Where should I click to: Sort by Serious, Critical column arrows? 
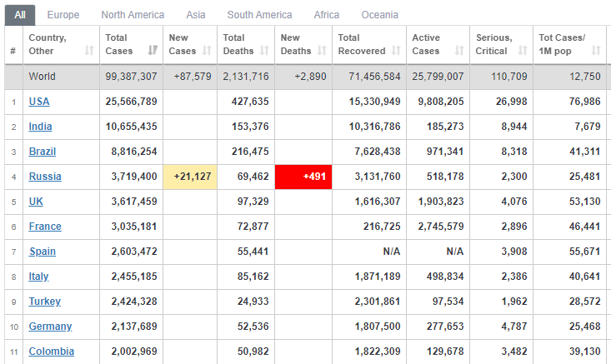(x=523, y=51)
